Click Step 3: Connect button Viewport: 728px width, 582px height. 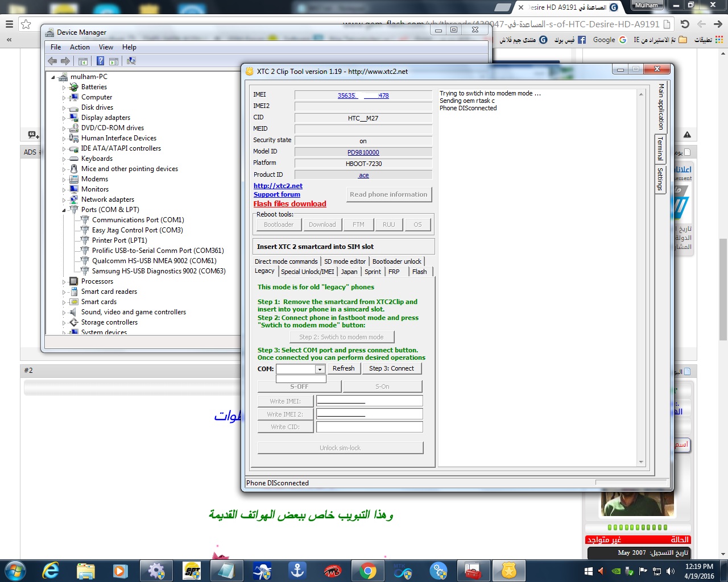[392, 368]
